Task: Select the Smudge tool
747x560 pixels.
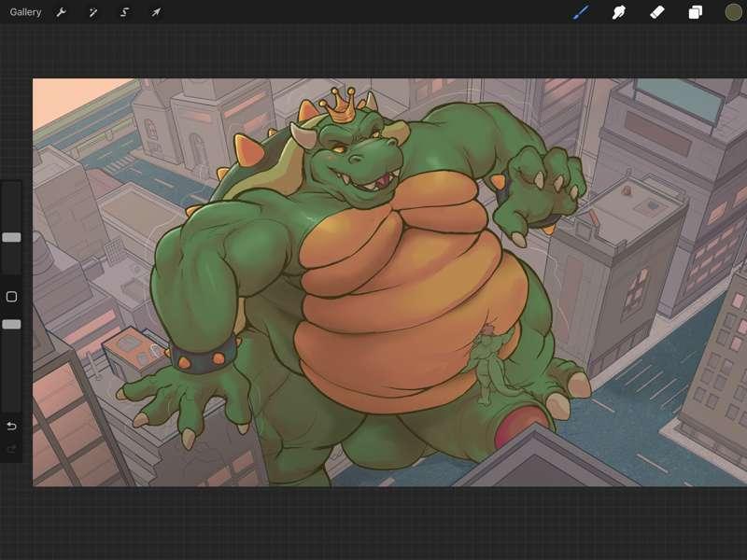Action: 619,12
